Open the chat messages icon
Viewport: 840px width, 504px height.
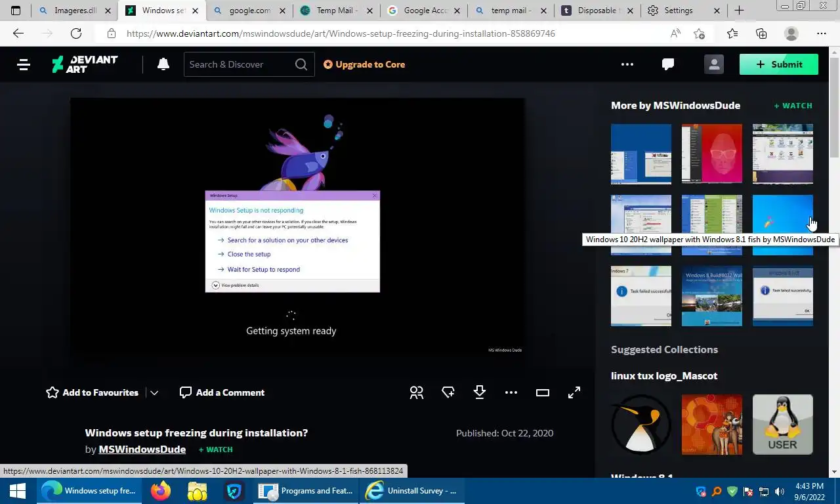[668, 64]
